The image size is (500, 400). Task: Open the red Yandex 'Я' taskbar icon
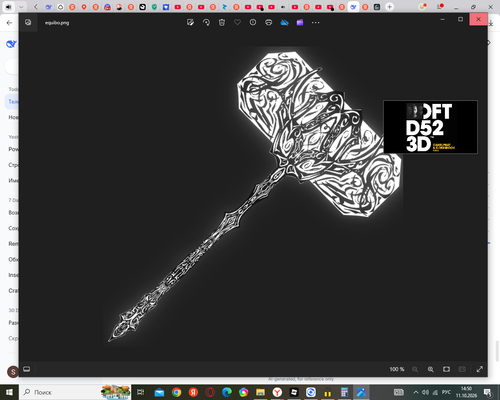pyautogui.click(x=193, y=392)
